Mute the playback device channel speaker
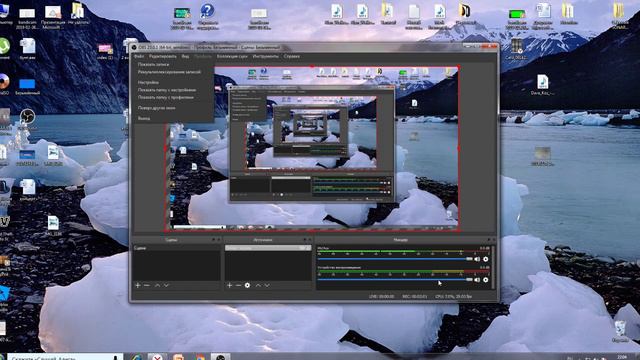This screenshot has width=640, height=360. pyautogui.click(x=477, y=280)
